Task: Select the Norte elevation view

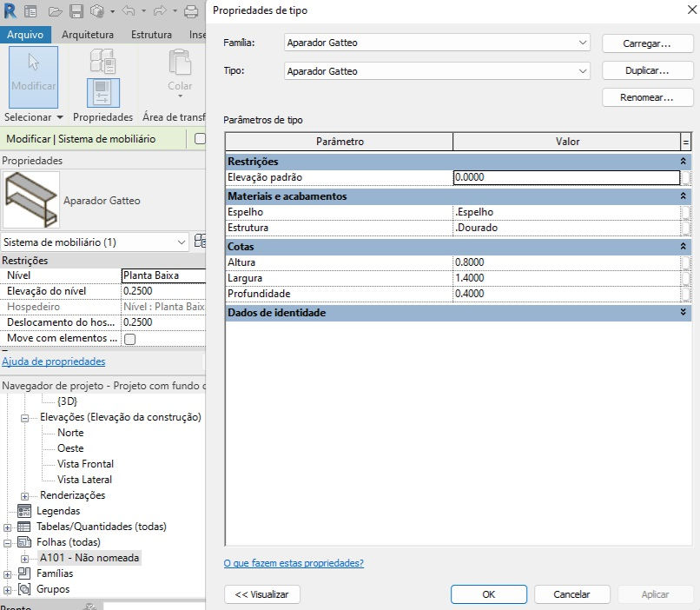Action: point(70,433)
